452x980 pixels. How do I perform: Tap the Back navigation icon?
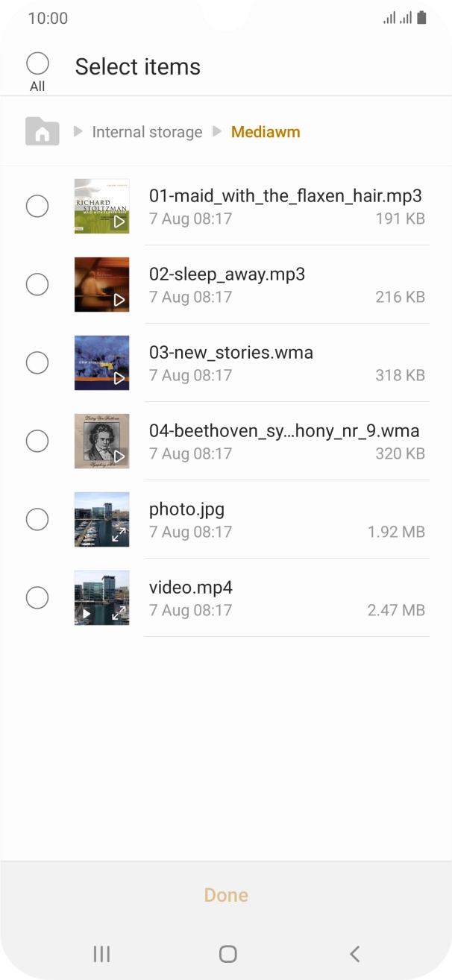coord(353,953)
